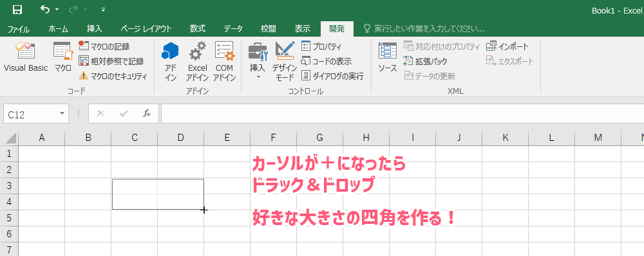This screenshot has height=256, width=644.
Task: Open the 表示 tab
Action: click(x=303, y=29)
